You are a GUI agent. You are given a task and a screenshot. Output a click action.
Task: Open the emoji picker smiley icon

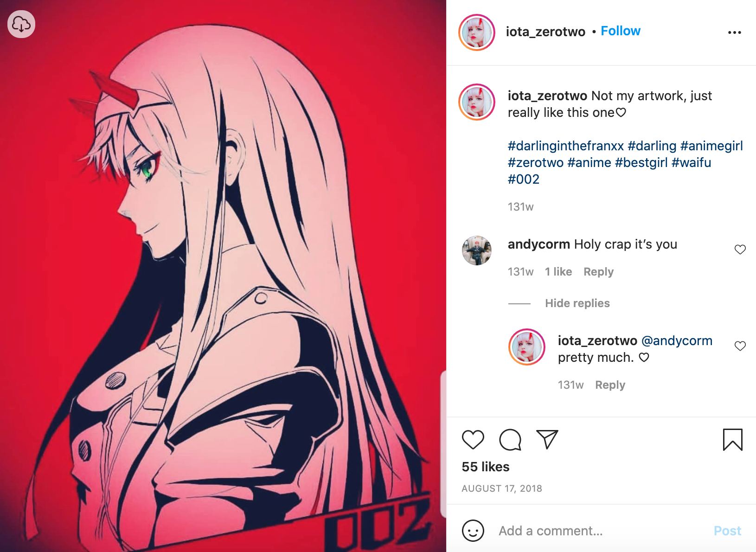473,530
